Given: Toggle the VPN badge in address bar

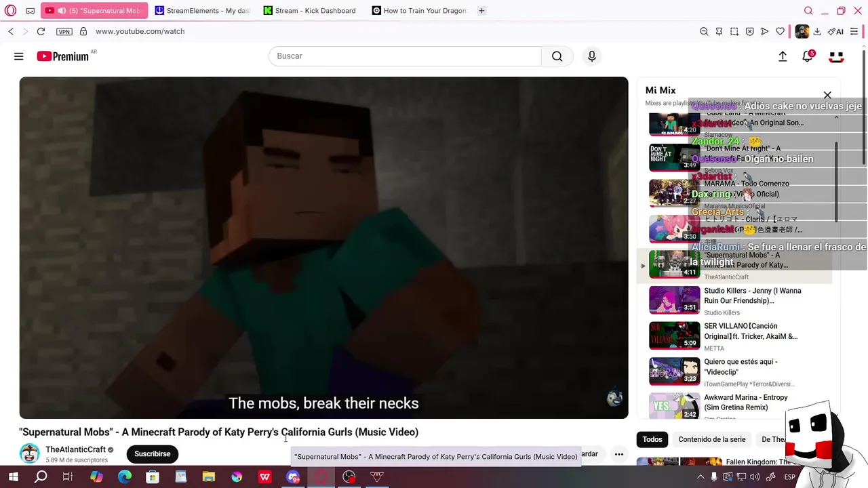Looking at the screenshot, I should [64, 31].
